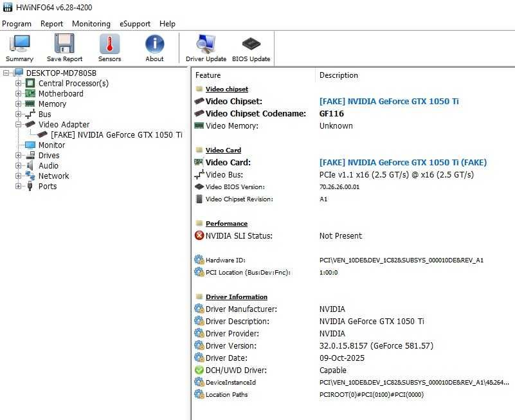Click the Monitor screen icon in tree
515x420 pixels.
[x=30, y=145]
